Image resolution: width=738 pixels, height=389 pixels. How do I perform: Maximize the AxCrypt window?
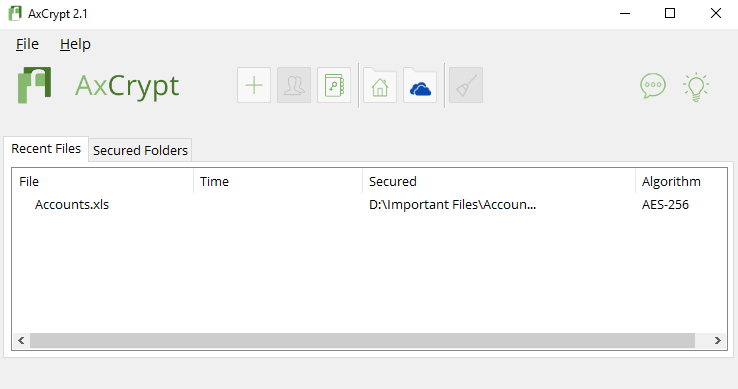click(x=670, y=13)
